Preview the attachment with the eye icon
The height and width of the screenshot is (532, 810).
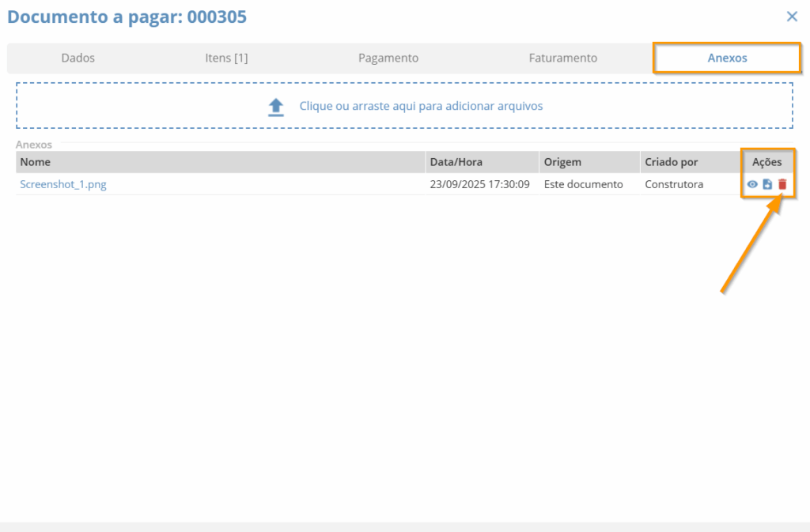(752, 184)
